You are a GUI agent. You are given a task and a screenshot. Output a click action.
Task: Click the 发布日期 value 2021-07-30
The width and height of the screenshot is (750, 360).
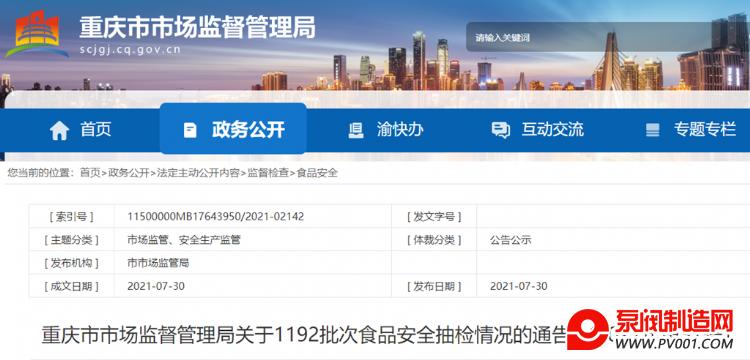click(519, 286)
